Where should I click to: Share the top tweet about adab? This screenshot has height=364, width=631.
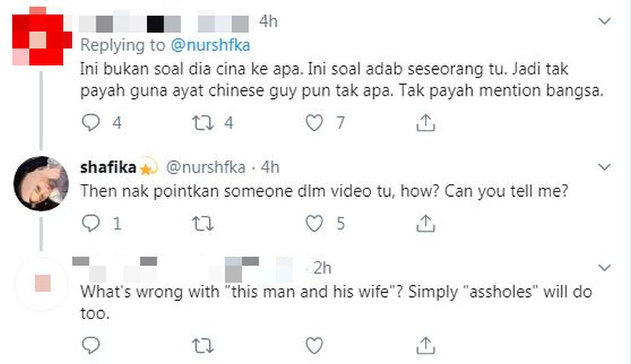click(x=426, y=122)
